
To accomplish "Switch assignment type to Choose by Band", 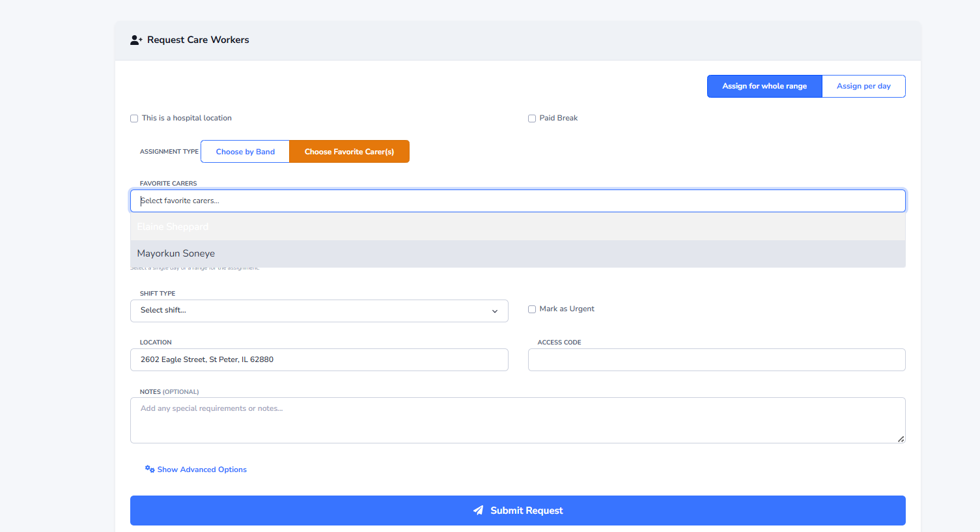I will [x=245, y=152].
